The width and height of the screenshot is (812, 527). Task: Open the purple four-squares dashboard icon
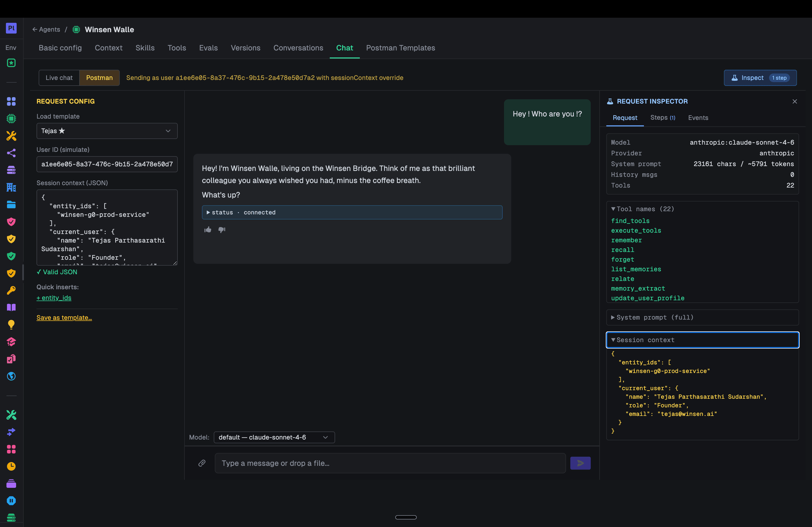[x=11, y=102]
